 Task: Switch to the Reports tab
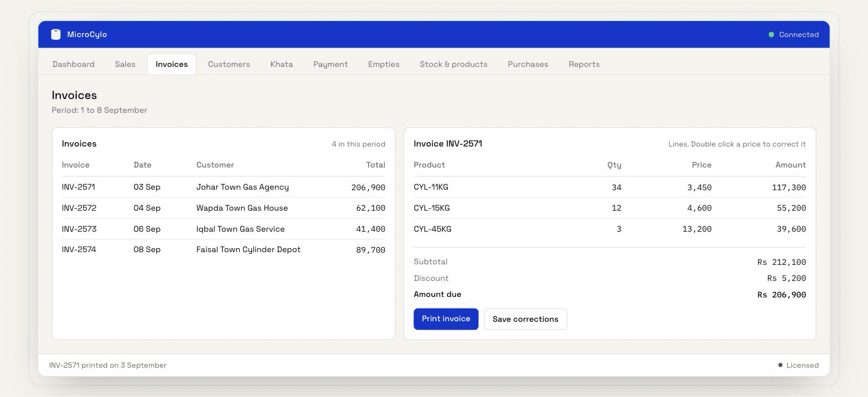[584, 64]
